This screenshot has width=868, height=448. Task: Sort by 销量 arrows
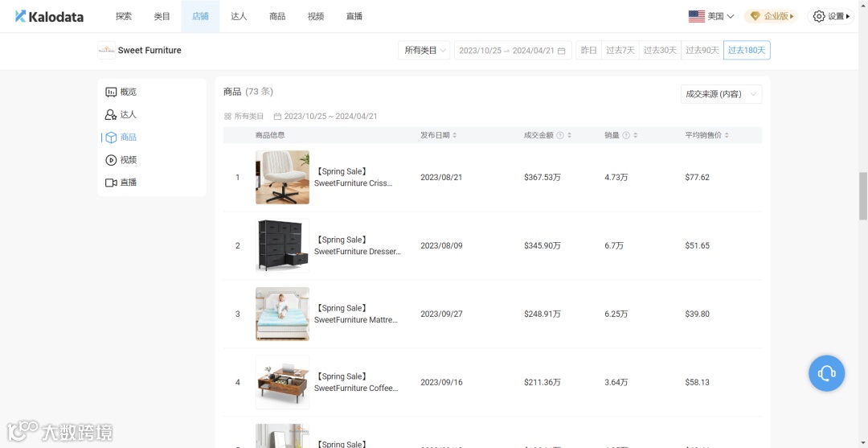pyautogui.click(x=636, y=135)
